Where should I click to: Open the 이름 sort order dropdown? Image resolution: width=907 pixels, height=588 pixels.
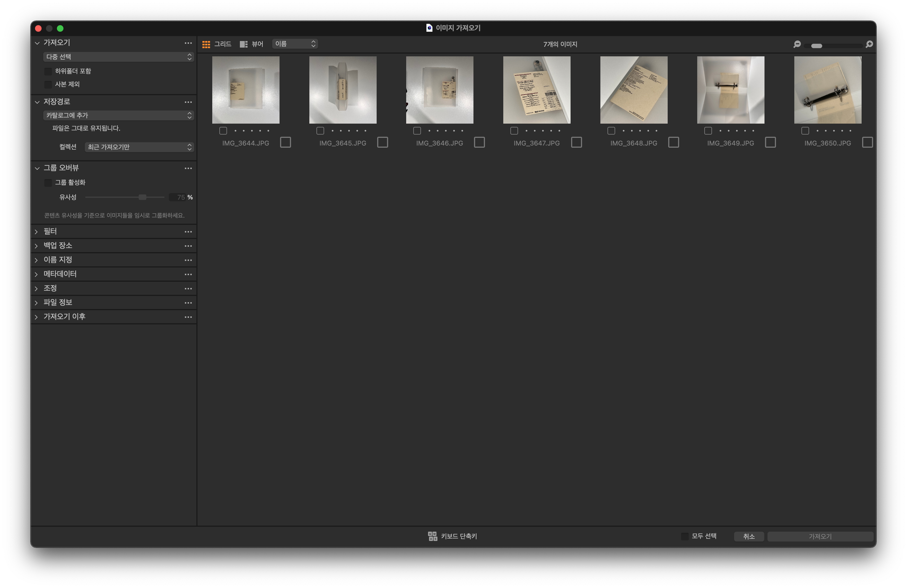(x=295, y=44)
